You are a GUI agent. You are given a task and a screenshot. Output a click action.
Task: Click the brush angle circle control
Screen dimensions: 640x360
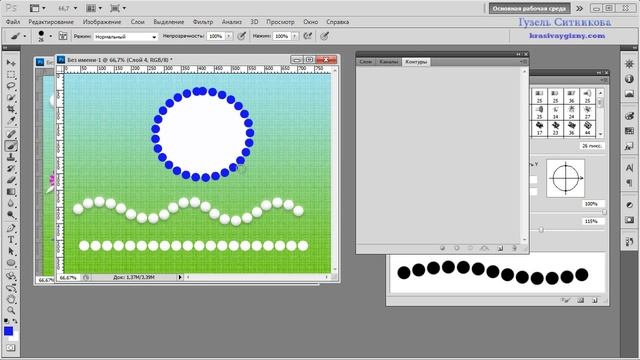[x=565, y=178]
